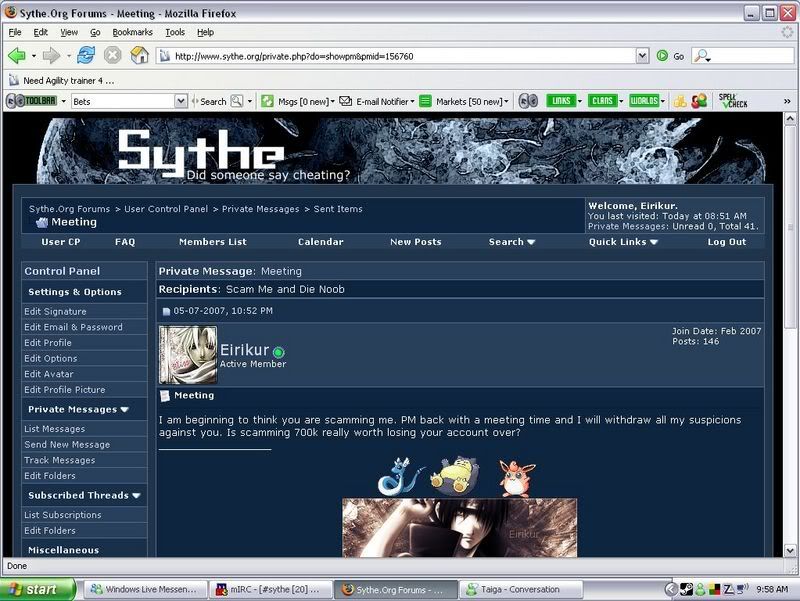Click the yellow people icon in toolbar

coord(680,101)
